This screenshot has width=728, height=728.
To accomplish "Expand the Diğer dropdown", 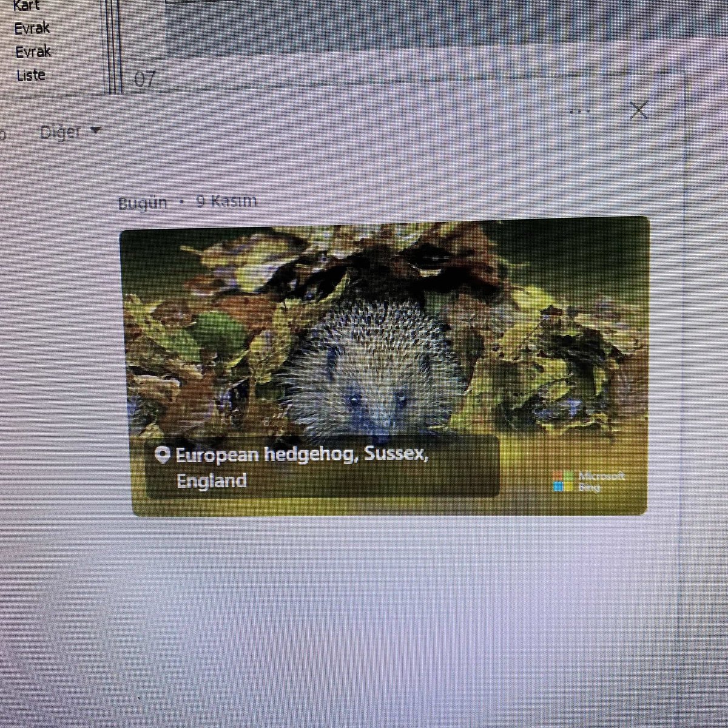I will 70,132.
